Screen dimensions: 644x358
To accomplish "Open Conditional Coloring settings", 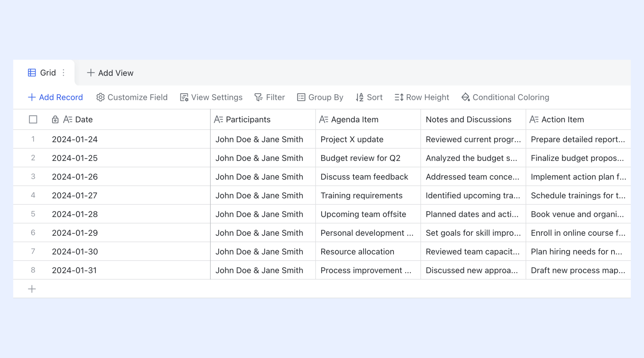I will (x=505, y=97).
